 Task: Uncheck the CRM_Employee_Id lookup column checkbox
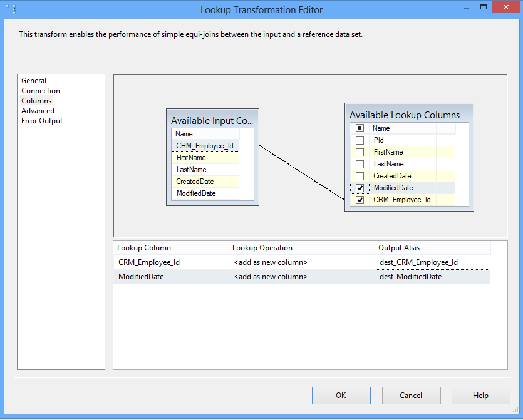pos(360,200)
